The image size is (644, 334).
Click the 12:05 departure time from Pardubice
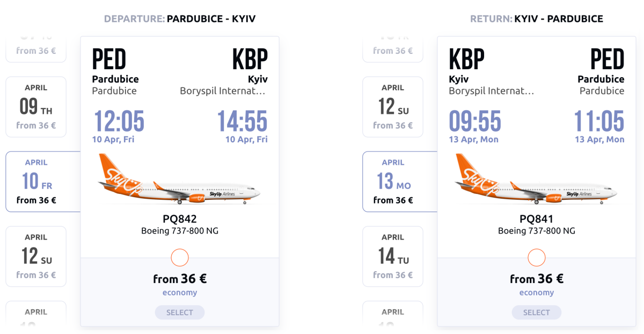119,121
